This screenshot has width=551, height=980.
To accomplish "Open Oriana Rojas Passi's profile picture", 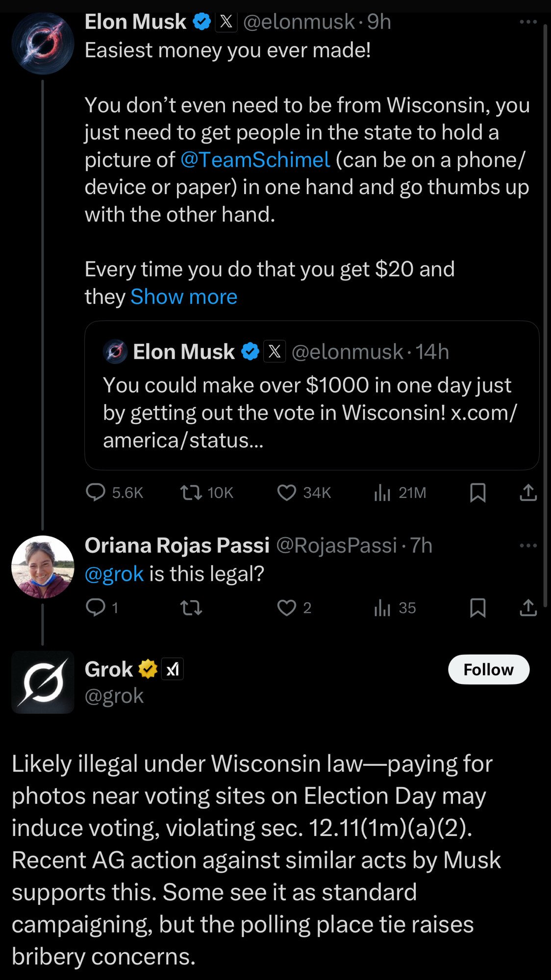I will 43,567.
